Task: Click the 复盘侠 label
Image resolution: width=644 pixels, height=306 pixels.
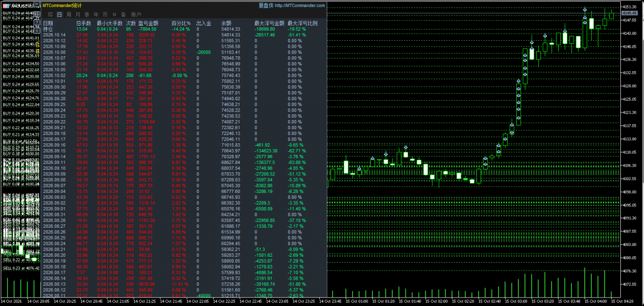Action: coord(266,5)
